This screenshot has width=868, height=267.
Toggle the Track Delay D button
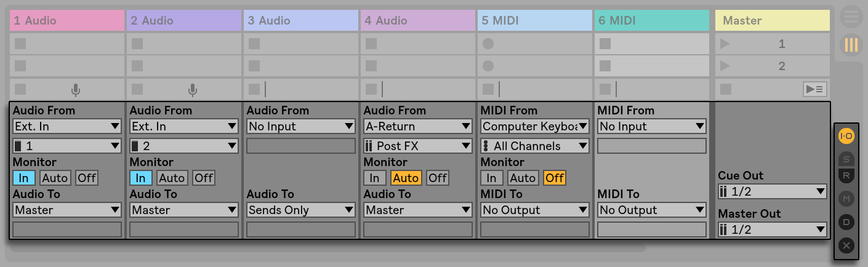[846, 221]
